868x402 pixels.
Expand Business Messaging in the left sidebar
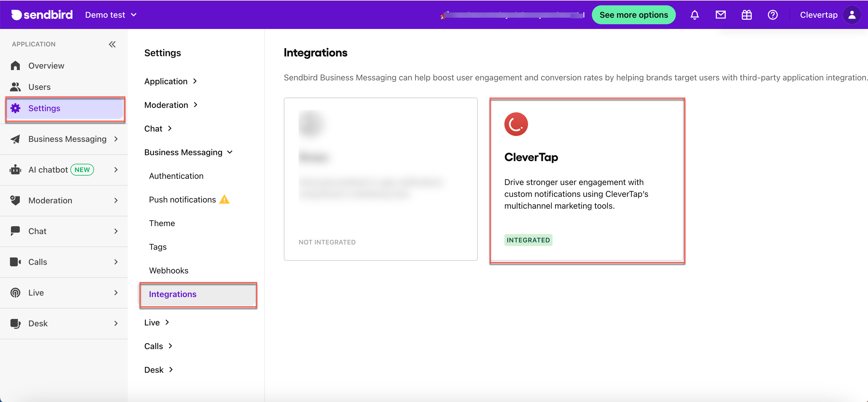64,139
